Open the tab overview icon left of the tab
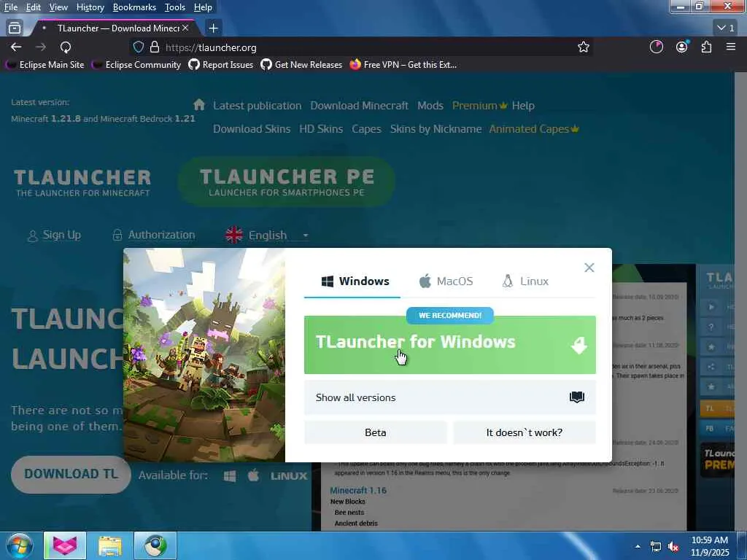Screen dimensions: 747x560 (x=15, y=28)
